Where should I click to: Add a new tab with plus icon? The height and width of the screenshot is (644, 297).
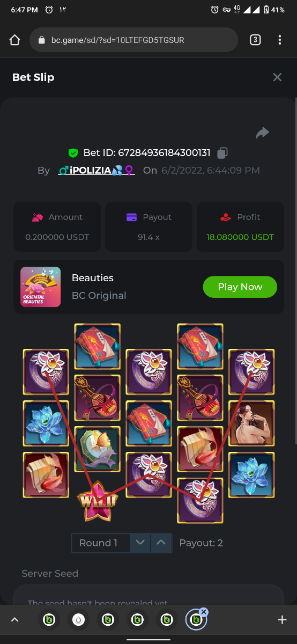click(282, 620)
